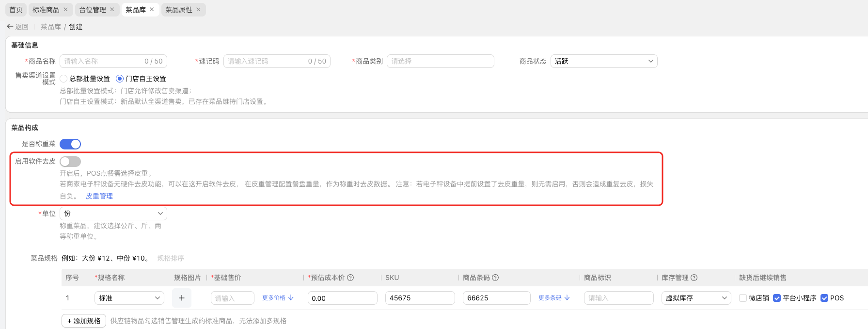Open the 商品类别 select field
The image size is (868, 329).
[x=441, y=61]
